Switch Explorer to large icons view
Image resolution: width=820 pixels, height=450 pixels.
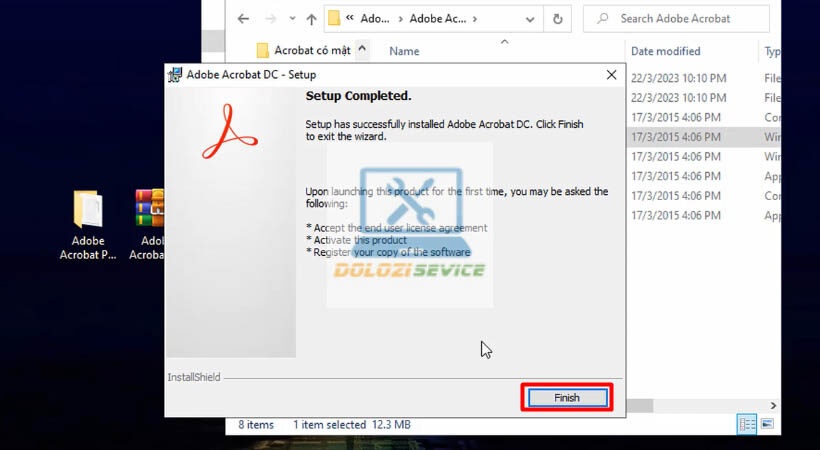point(767,423)
